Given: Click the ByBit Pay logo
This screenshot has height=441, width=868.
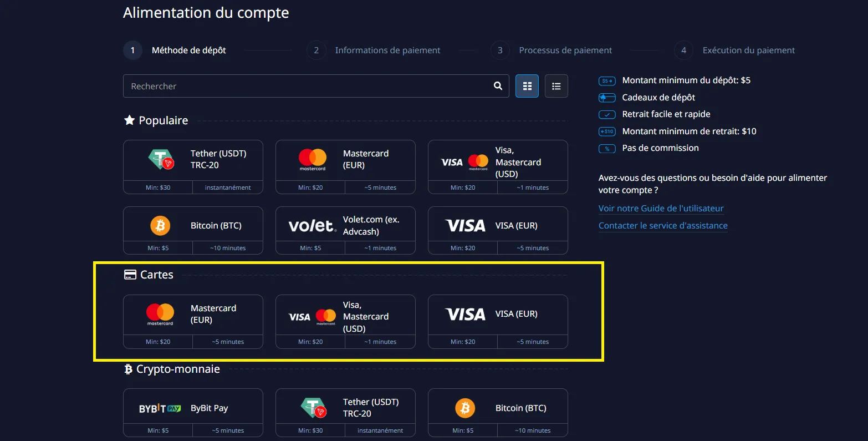Looking at the screenshot, I should pyautogui.click(x=160, y=408).
